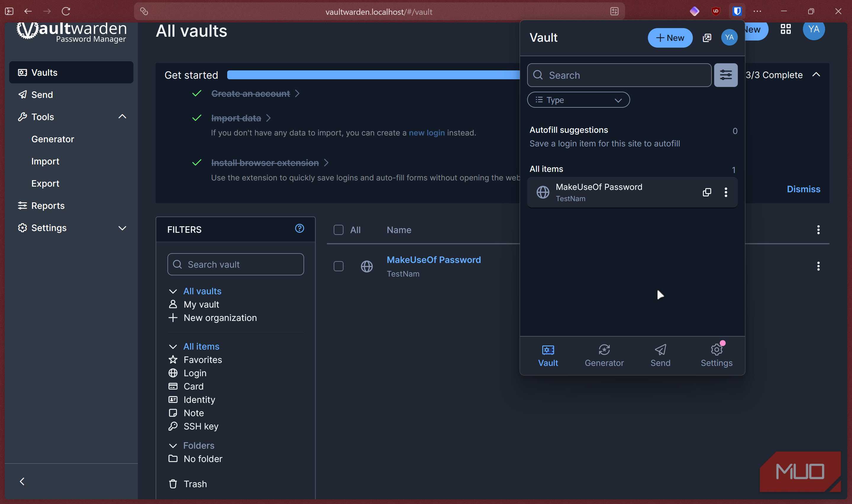Switch to Send tab in extension popup

[660, 356]
